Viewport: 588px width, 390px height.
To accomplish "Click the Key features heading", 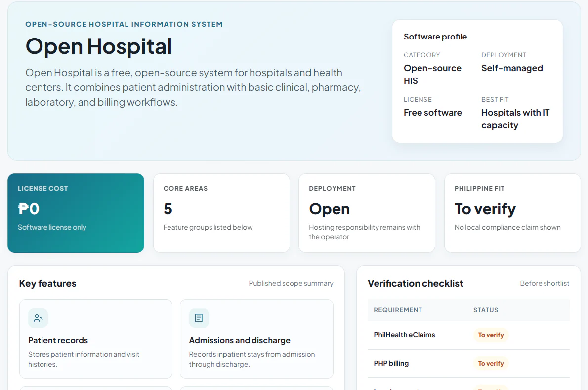I will click(47, 283).
